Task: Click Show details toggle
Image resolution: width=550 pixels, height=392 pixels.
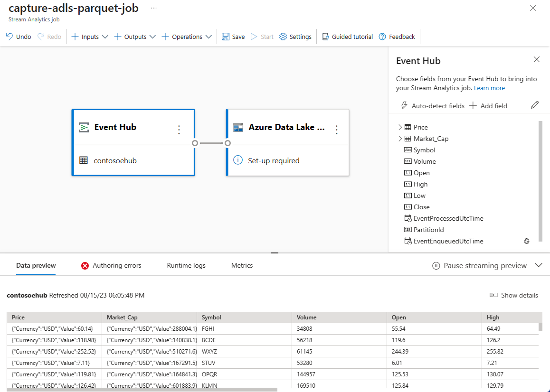Action: click(x=514, y=295)
